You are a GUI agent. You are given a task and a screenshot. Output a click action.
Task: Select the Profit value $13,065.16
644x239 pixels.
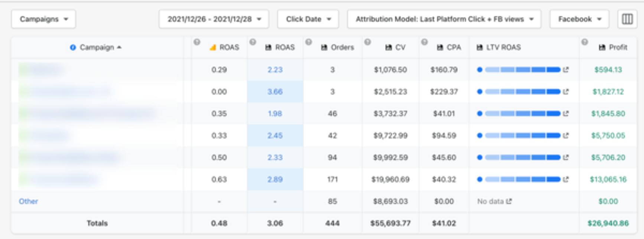click(608, 179)
